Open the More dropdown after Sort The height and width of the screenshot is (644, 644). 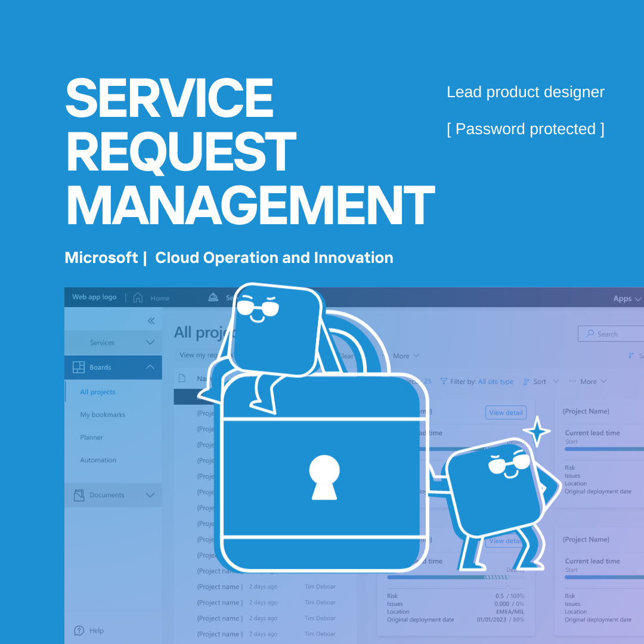(x=593, y=382)
